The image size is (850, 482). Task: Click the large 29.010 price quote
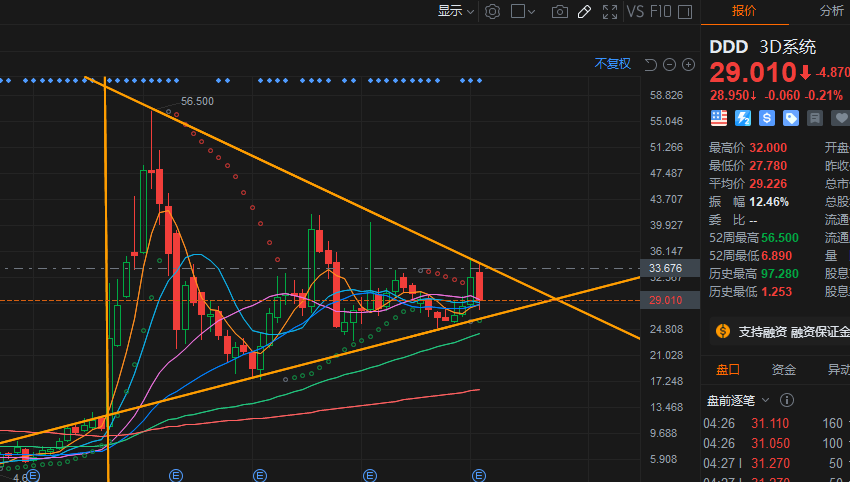point(752,73)
